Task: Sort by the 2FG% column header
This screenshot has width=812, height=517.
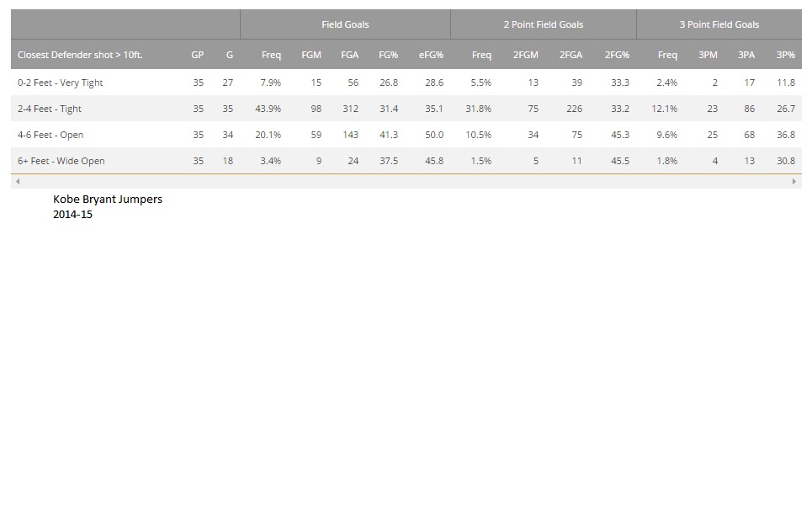Action: [616, 55]
